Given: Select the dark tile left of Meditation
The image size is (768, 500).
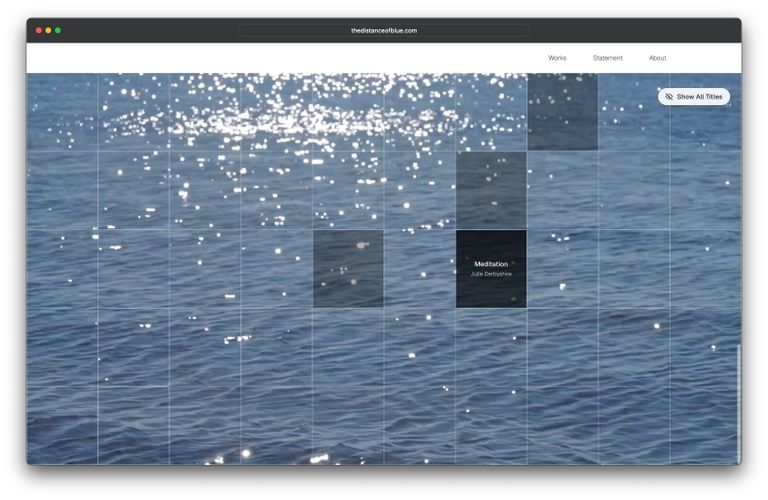Looking at the screenshot, I should [x=348, y=269].
